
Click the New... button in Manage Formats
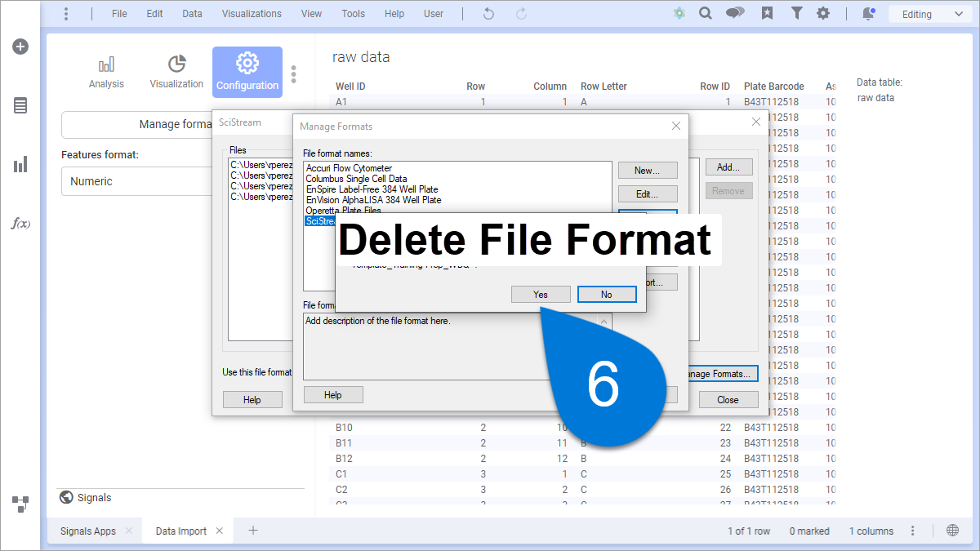tap(648, 171)
